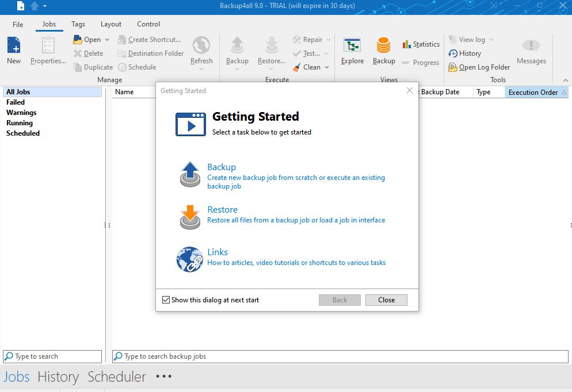The image size is (572, 392).
Task: Click the Links task in Getting Started
Action: click(x=218, y=252)
